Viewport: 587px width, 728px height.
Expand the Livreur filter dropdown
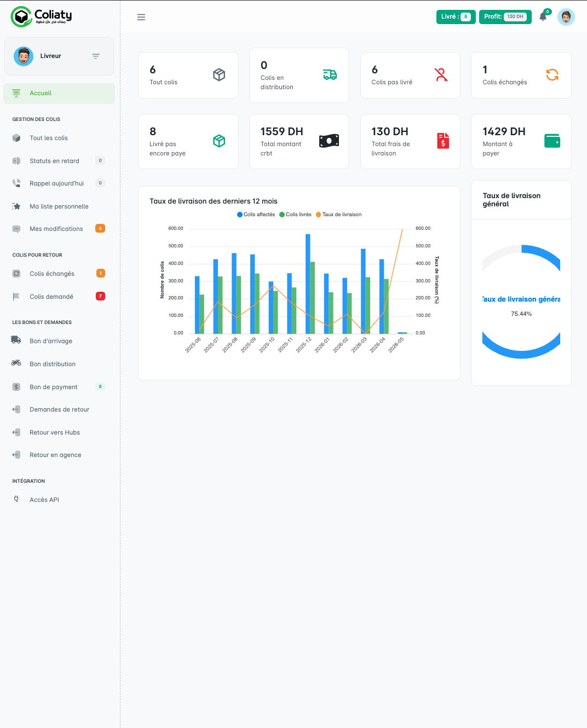point(96,56)
